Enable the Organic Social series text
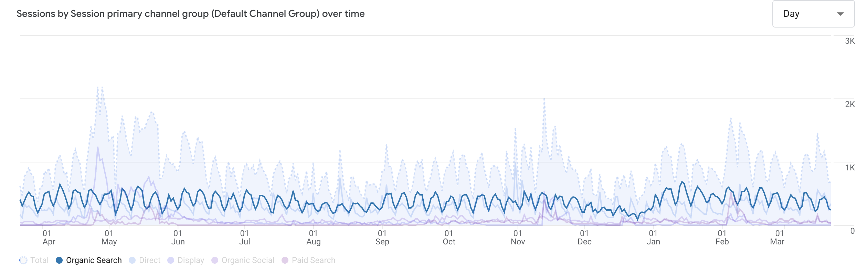 pyautogui.click(x=248, y=260)
